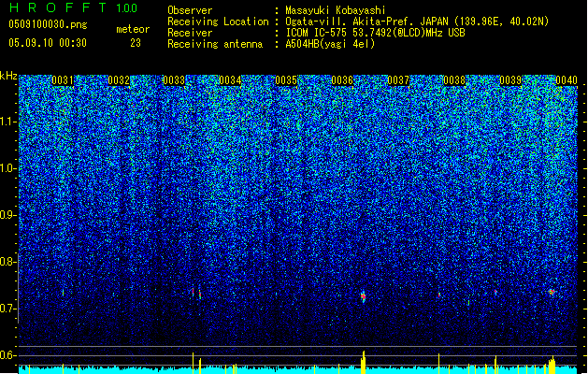Select the antenna text A504HB(yagi 4el)
The image size is (588, 374).
(x=330, y=44)
